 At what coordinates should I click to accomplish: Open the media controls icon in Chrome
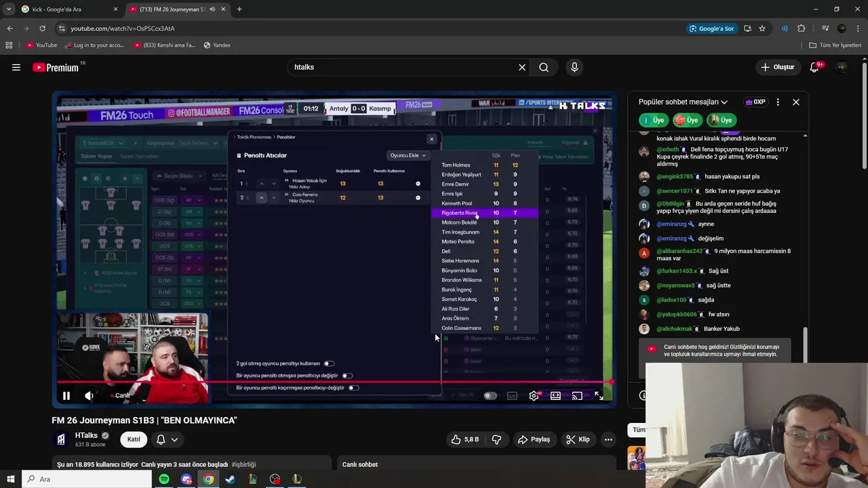[x=825, y=28]
